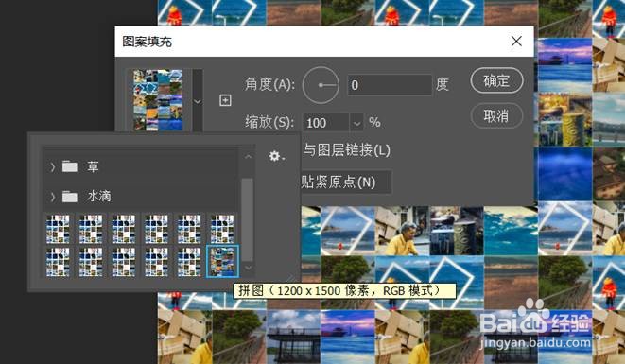Expand the 水滴 pattern group chevron
The image size is (625, 364).
[x=53, y=197]
